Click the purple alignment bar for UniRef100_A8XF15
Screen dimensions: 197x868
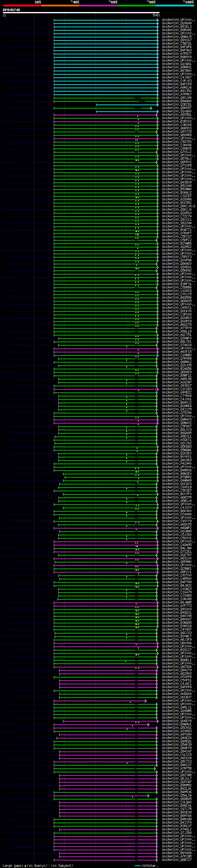pos(106,352)
